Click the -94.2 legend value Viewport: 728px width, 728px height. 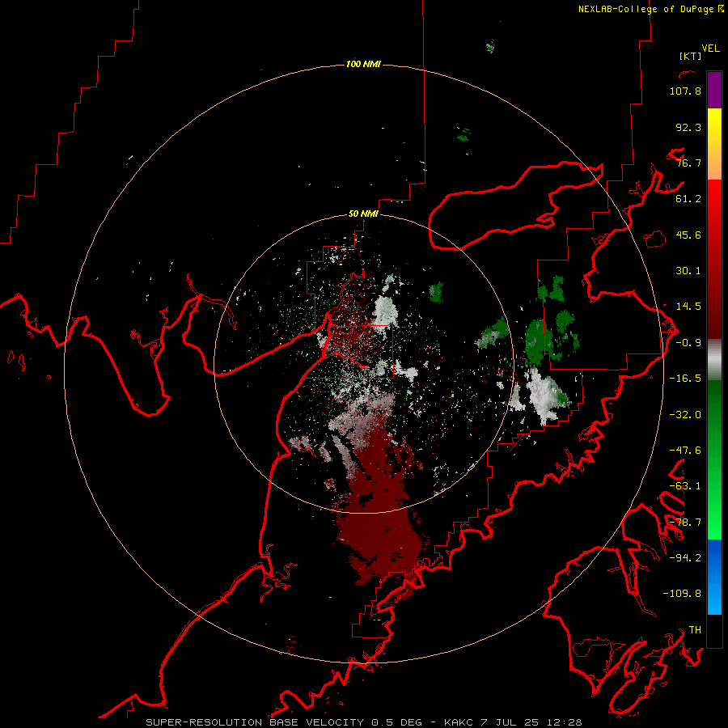(685, 557)
